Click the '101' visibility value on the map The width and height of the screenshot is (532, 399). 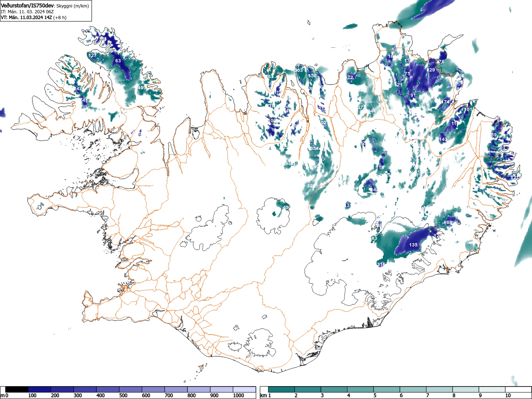click(468, 110)
